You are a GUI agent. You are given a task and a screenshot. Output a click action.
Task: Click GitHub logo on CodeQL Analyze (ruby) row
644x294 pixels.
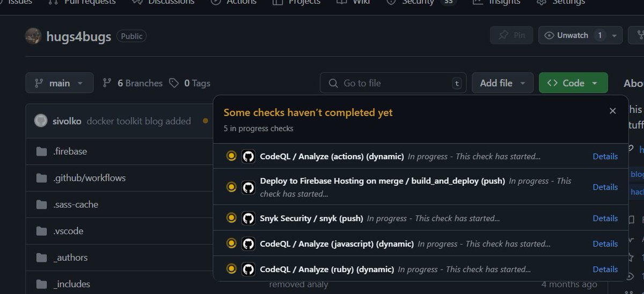pos(248,269)
